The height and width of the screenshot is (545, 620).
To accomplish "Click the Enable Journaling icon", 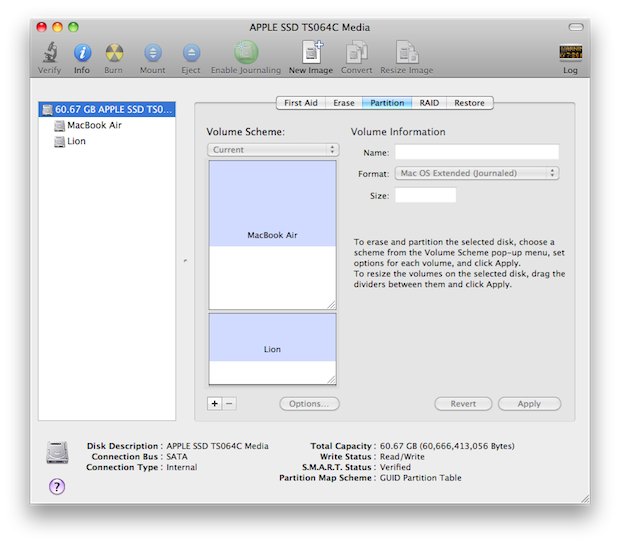I will (x=246, y=52).
